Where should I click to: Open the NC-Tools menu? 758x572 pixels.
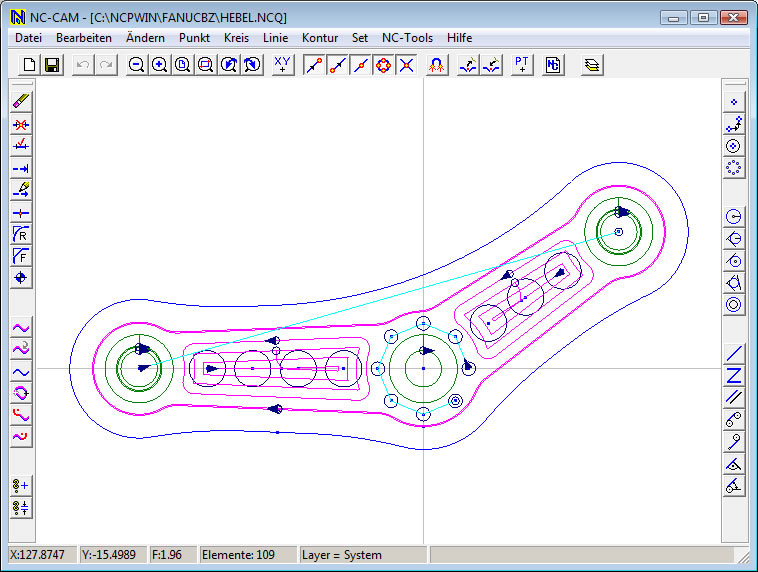(407, 37)
